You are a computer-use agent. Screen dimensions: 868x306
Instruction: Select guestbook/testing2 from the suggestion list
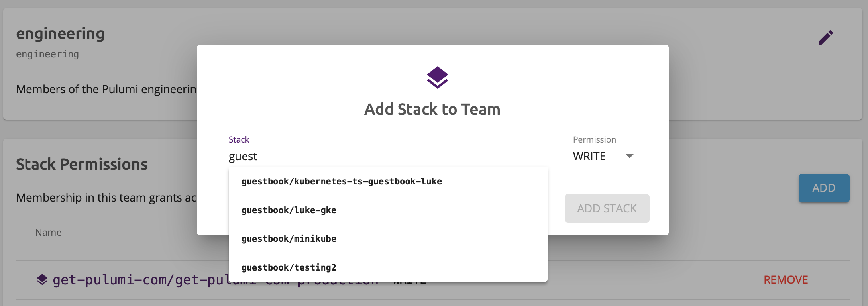[289, 267]
